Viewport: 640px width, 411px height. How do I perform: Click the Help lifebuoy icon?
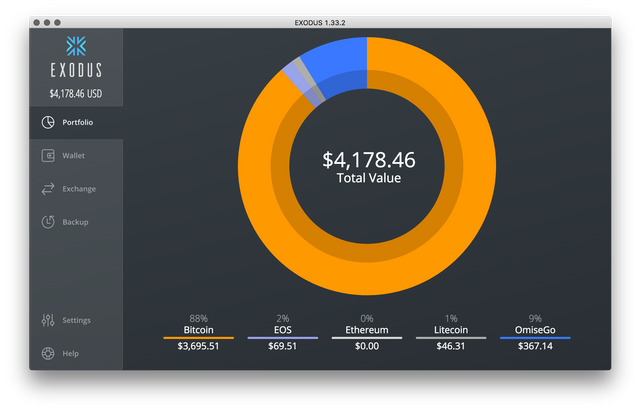pos(48,353)
